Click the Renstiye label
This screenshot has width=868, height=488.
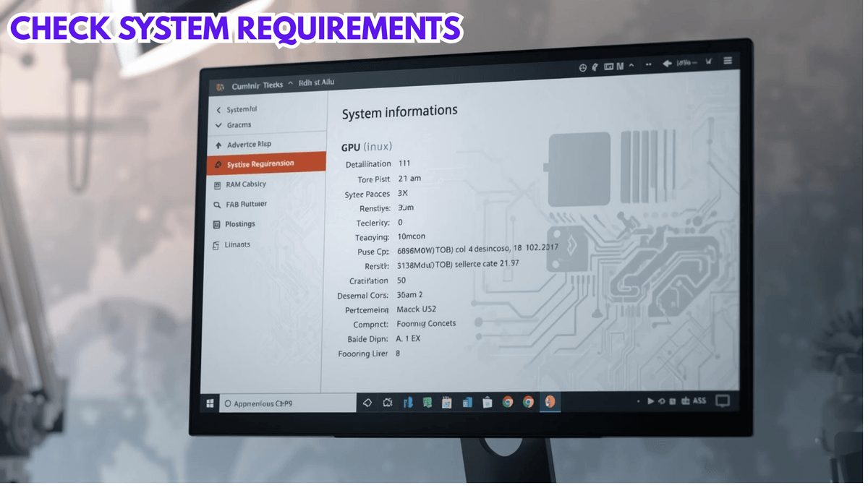(x=375, y=208)
